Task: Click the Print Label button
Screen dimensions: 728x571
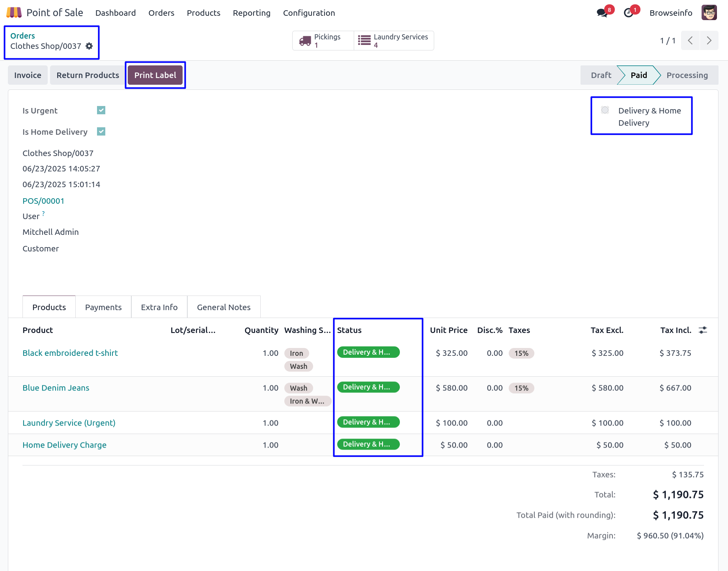Action: click(x=155, y=75)
